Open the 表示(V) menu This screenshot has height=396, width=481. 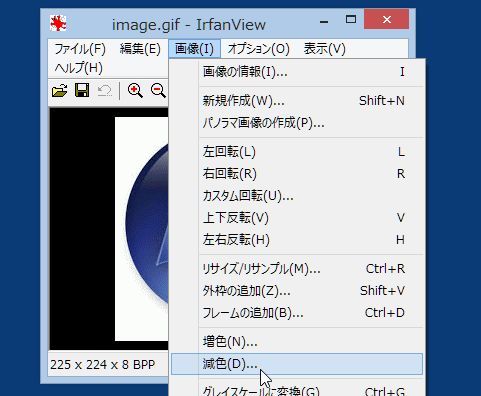tap(325, 49)
